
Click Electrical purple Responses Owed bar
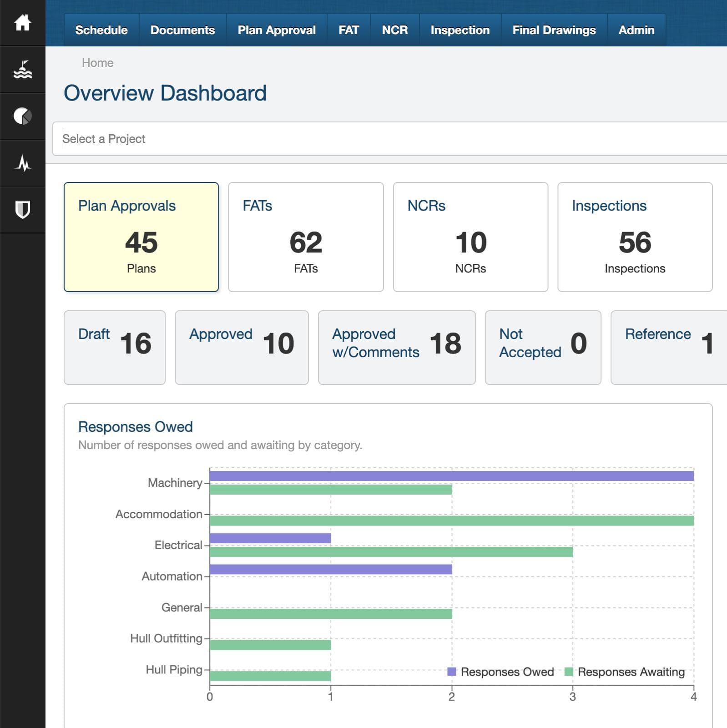(270, 538)
